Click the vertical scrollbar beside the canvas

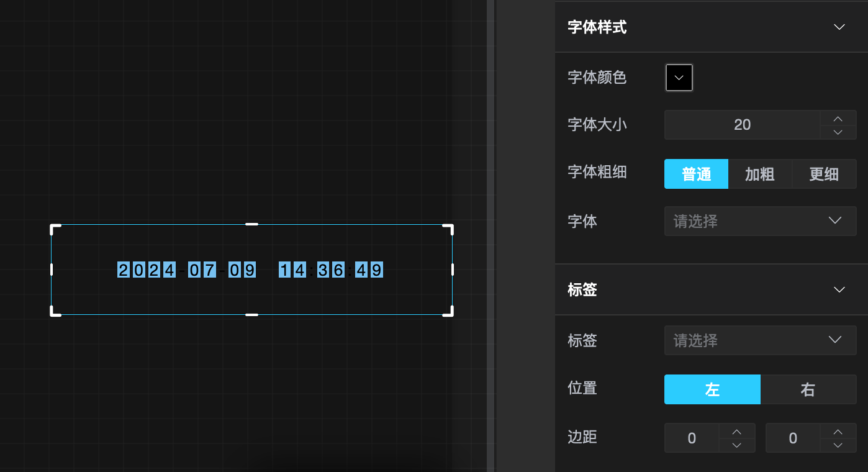pyautogui.click(x=491, y=236)
